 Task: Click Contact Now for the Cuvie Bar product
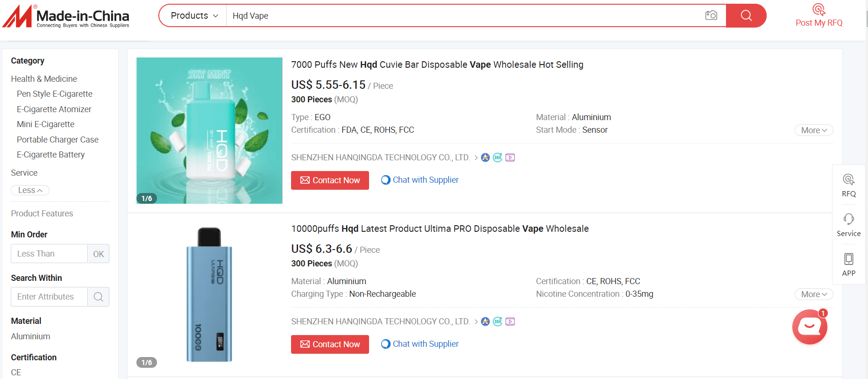coord(330,180)
